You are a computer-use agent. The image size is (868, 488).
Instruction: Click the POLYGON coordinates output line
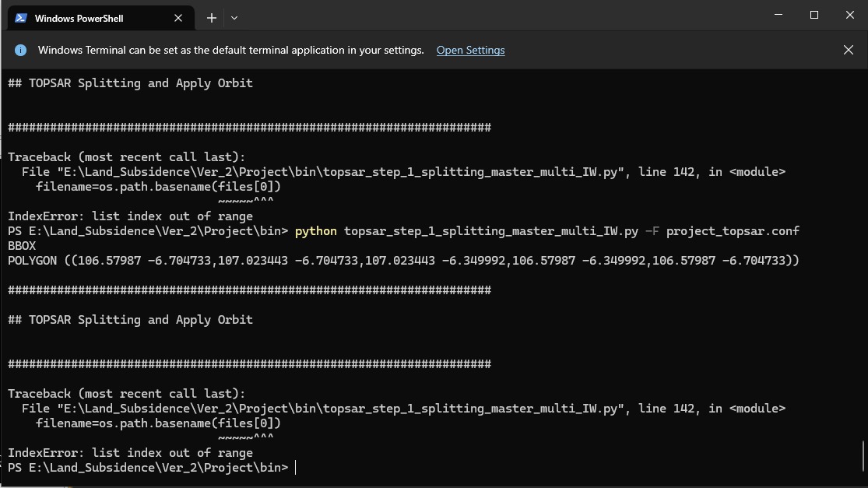point(403,261)
